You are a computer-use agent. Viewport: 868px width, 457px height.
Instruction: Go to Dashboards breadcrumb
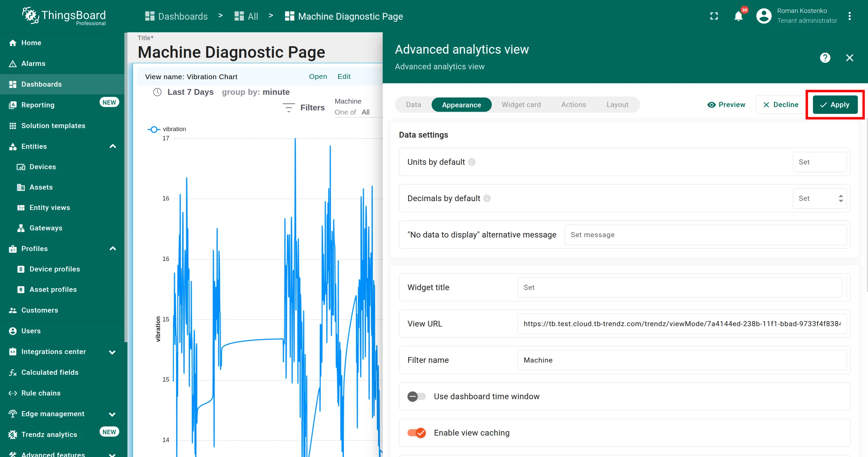pyautogui.click(x=176, y=16)
